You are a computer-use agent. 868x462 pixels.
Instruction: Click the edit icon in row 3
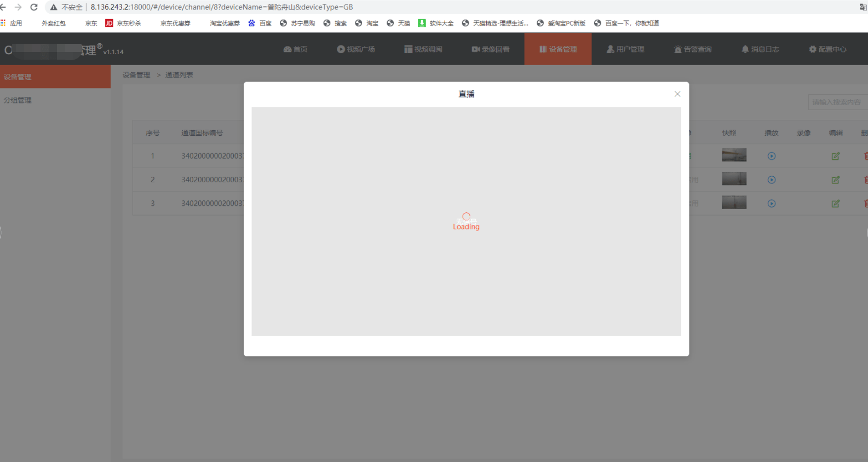(x=836, y=204)
